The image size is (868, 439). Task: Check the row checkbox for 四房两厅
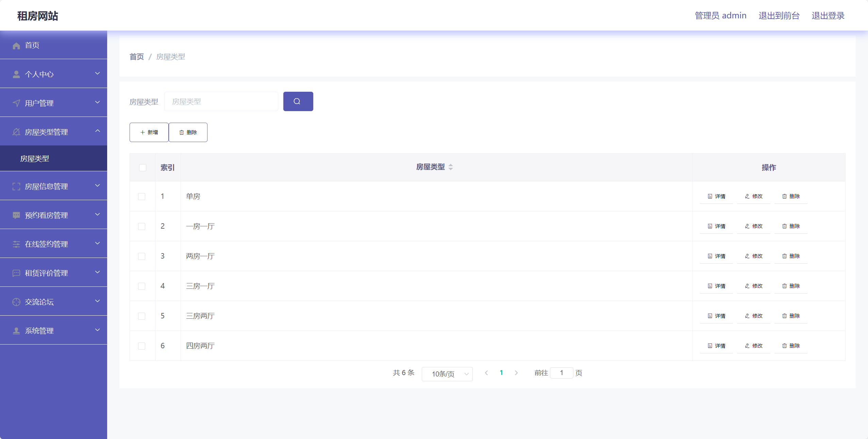pos(142,346)
